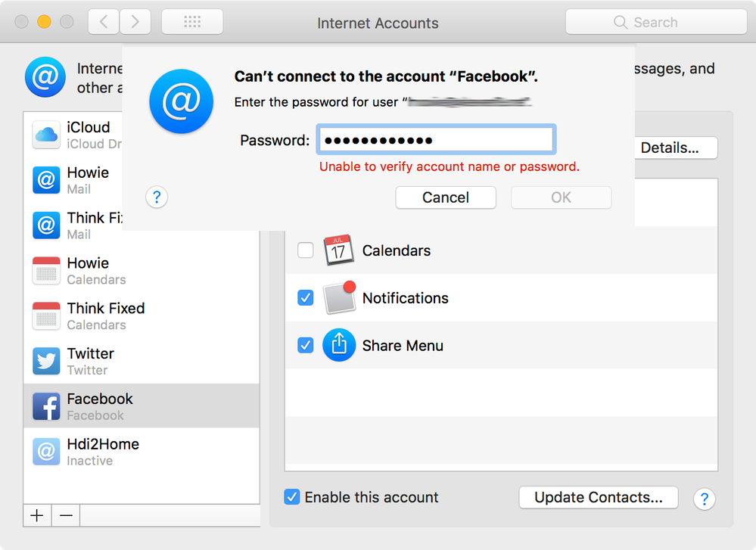Viewport: 756px width, 550px height.
Task: Click the Notifications icon
Action: tap(340, 297)
